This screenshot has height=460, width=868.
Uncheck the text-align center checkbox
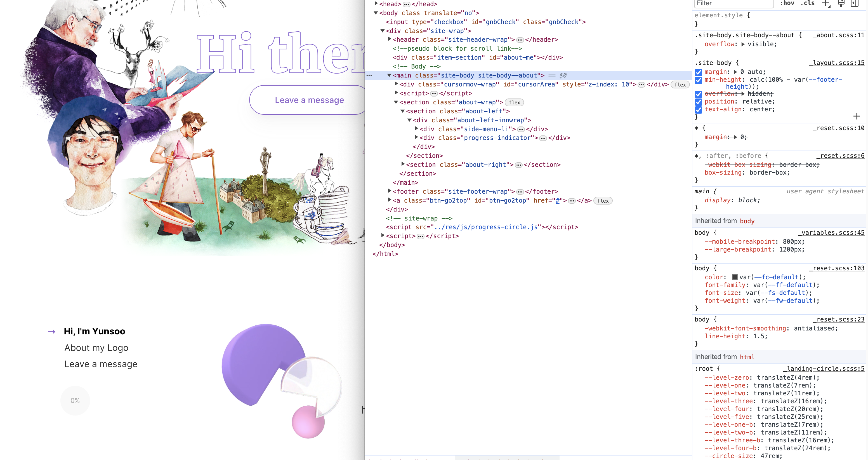point(699,110)
